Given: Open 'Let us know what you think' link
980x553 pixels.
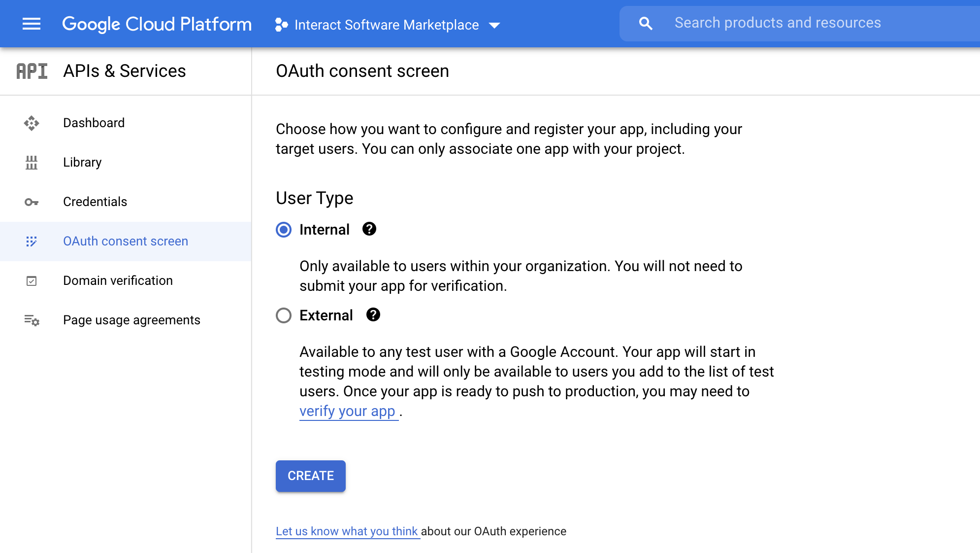Looking at the screenshot, I should tap(347, 531).
